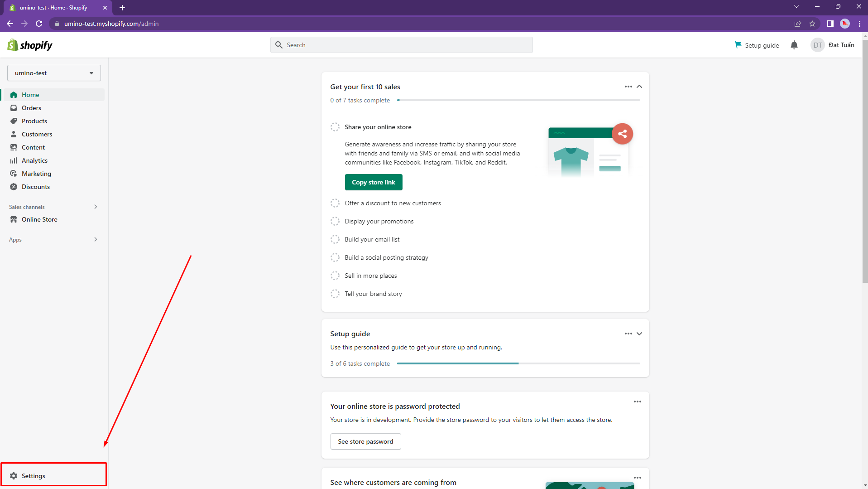This screenshot has width=868, height=489.
Task: Open Products in the sidebar
Action: click(34, 121)
